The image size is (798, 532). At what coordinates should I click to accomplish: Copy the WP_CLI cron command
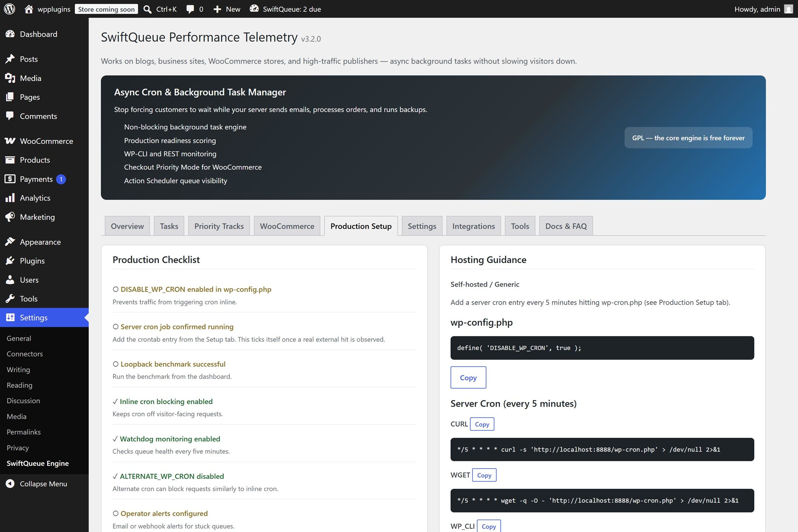point(489,526)
